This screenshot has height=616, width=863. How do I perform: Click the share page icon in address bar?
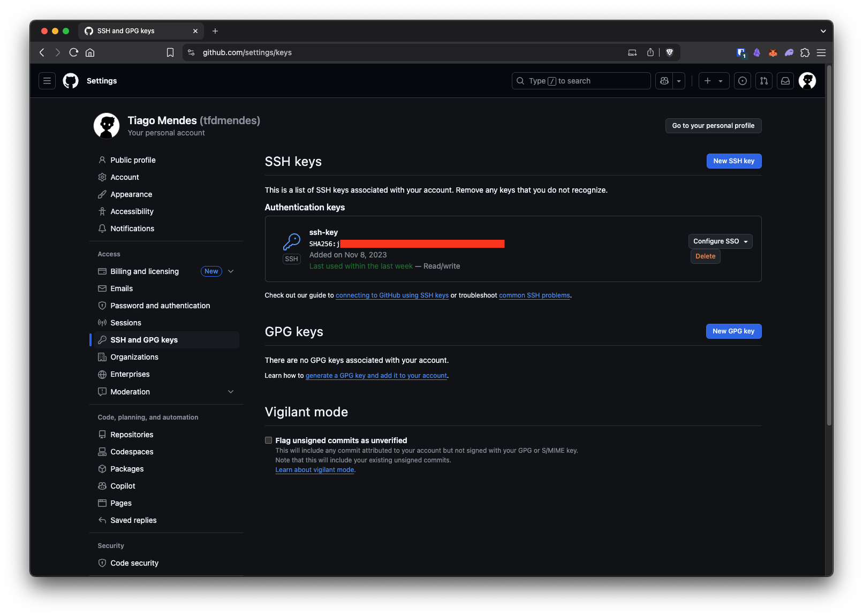click(x=650, y=52)
